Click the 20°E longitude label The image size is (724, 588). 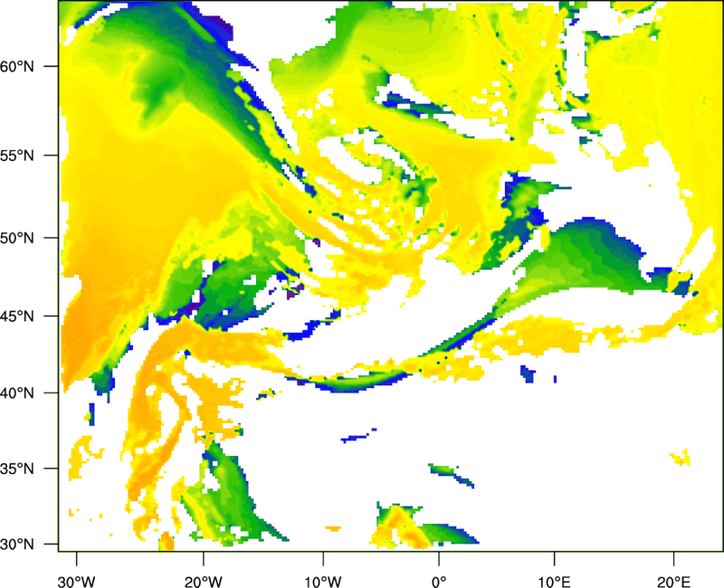click(673, 582)
